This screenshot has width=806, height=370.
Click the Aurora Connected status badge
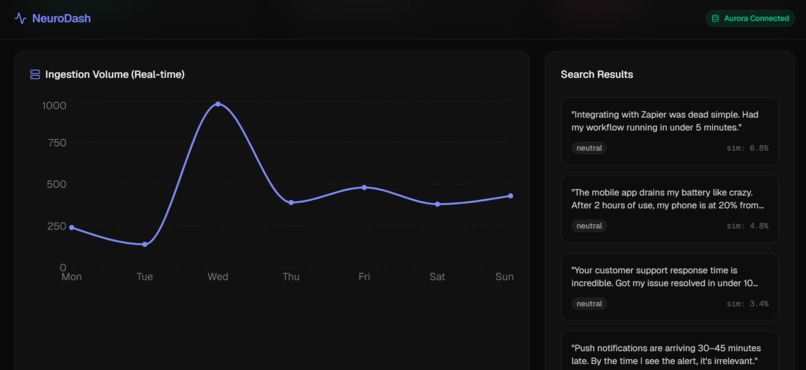tap(750, 18)
